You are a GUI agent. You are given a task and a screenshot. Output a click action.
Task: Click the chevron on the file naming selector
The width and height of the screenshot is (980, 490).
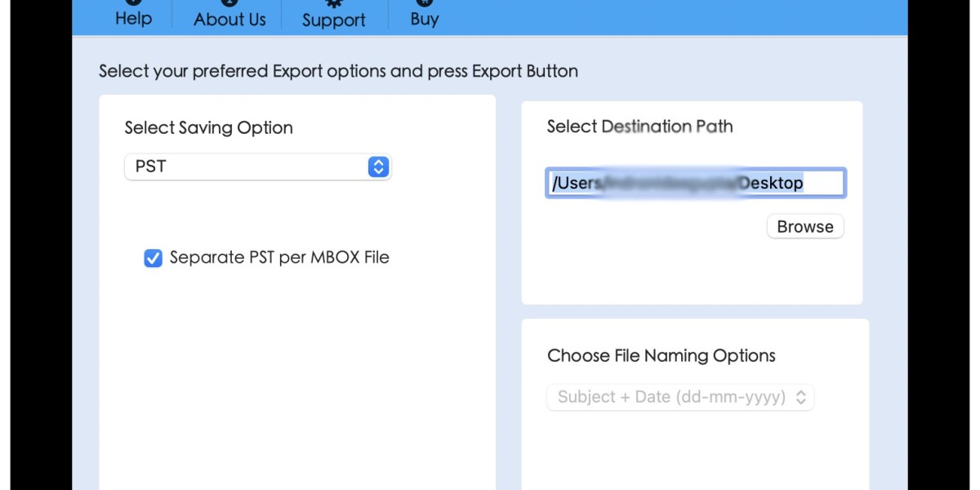coord(803,397)
